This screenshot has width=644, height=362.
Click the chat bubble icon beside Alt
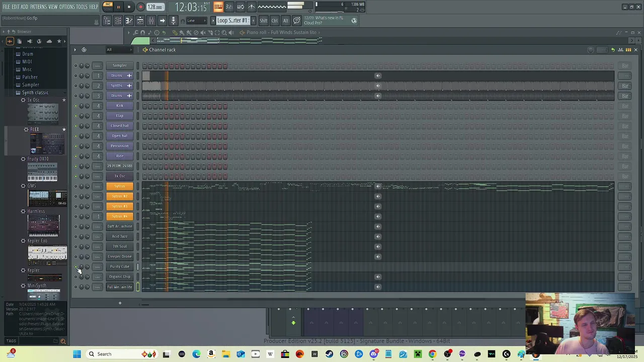pos(297,21)
